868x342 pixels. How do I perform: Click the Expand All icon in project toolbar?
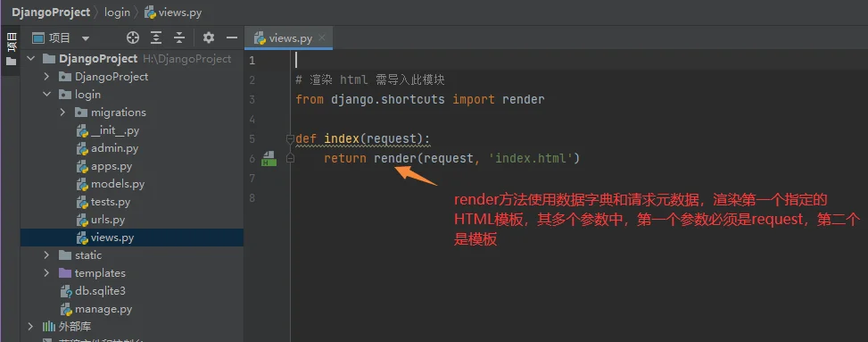[157, 38]
